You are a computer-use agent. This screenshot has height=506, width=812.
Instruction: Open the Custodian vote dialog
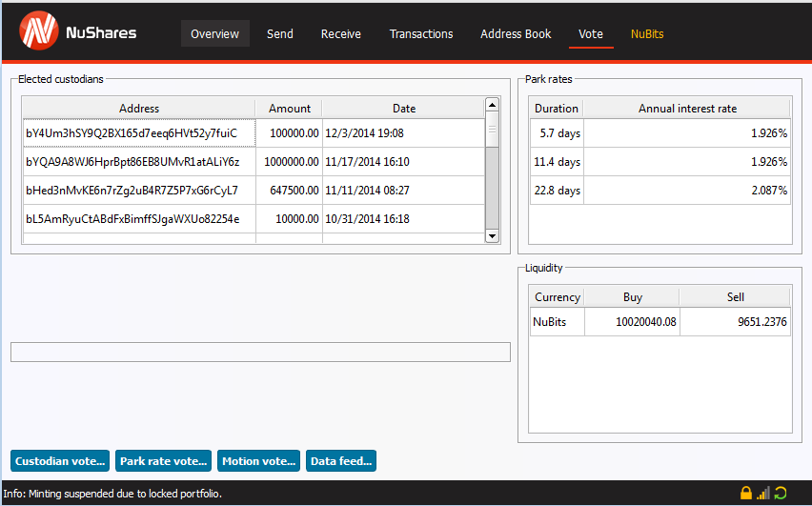60,461
